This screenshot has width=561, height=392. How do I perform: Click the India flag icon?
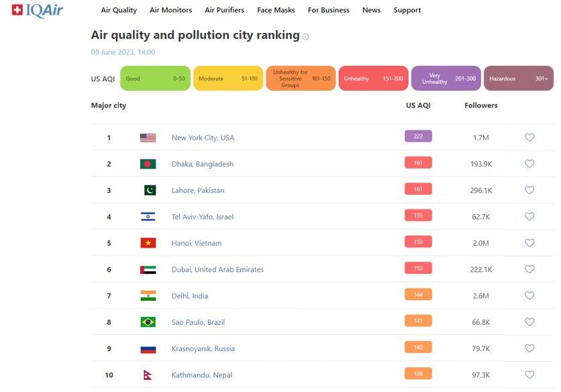pyautogui.click(x=148, y=296)
